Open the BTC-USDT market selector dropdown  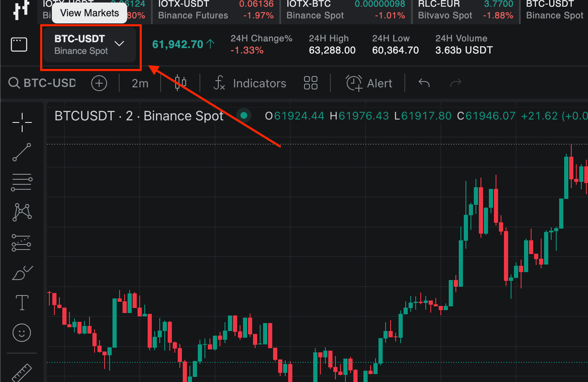89,45
